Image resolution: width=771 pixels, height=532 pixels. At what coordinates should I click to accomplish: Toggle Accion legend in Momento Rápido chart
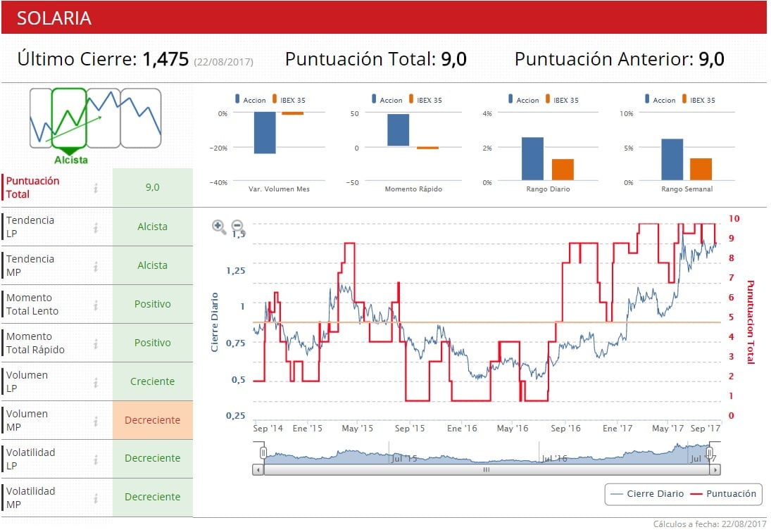click(x=387, y=100)
